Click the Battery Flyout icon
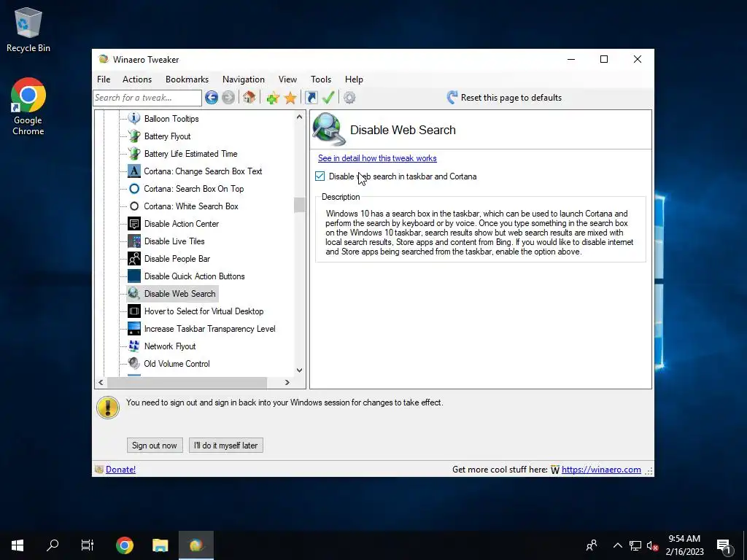This screenshot has width=747, height=560. [x=134, y=136]
